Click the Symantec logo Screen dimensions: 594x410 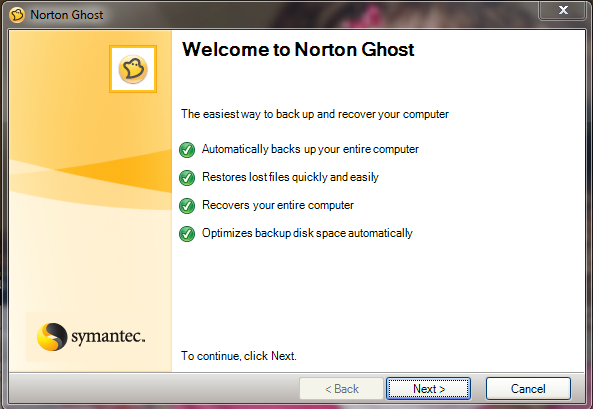tap(91, 337)
